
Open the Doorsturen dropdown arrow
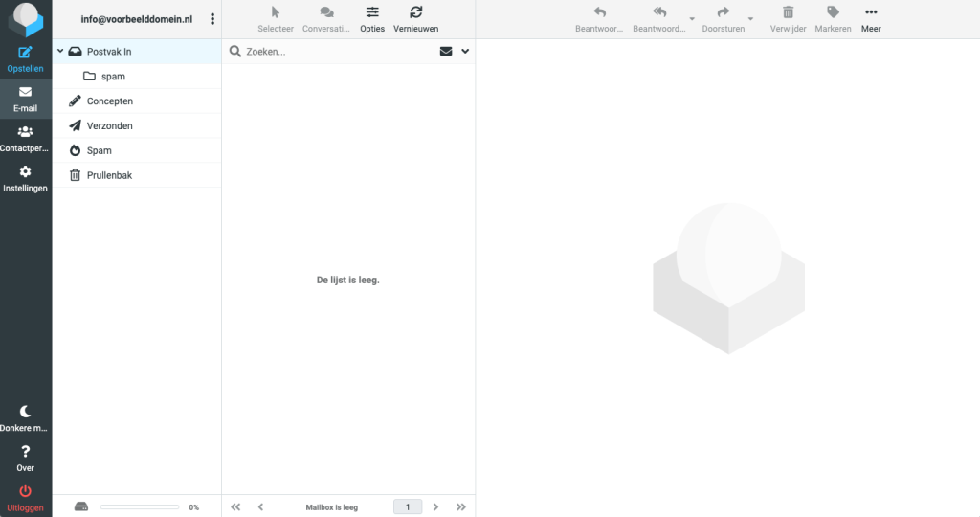click(x=750, y=19)
